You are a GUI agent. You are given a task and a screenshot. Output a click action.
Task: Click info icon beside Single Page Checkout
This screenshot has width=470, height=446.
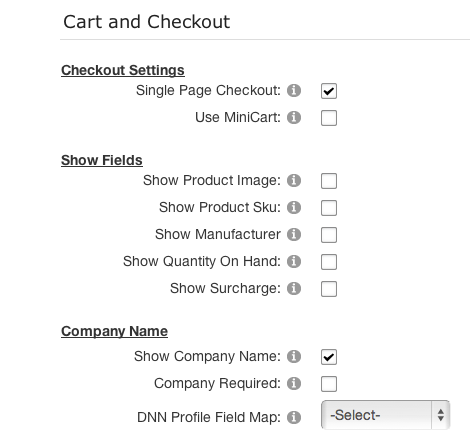click(x=294, y=90)
